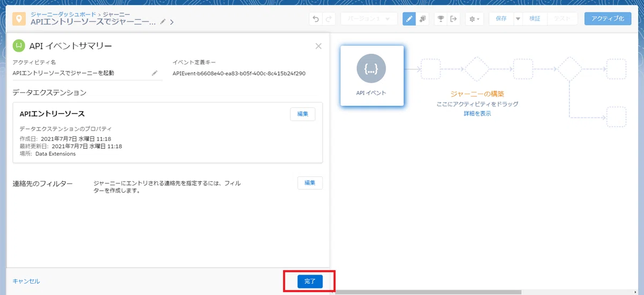Viewport: 644px width, 295px height.
Task: Click the horizontal canvas scrollbar
Action: point(428,292)
